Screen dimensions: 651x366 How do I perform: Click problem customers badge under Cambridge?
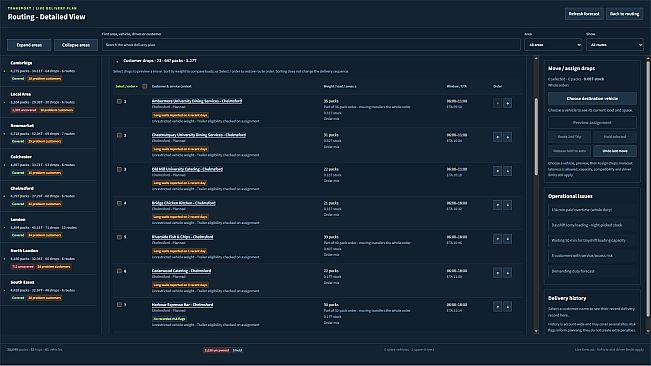(x=45, y=78)
